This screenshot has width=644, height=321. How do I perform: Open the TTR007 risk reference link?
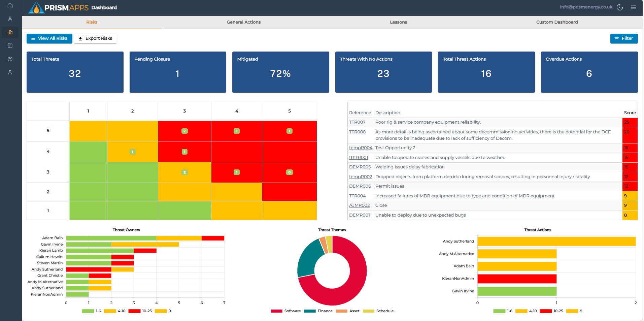pos(357,122)
